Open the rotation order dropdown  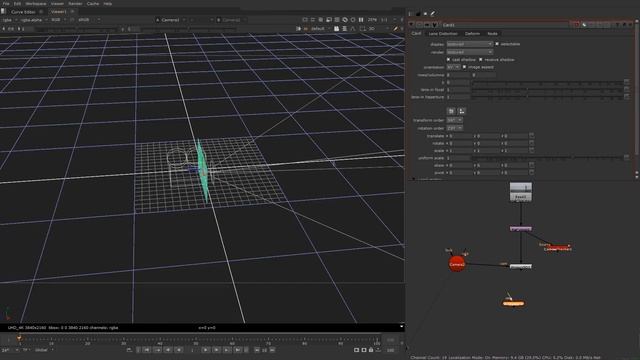(454, 128)
